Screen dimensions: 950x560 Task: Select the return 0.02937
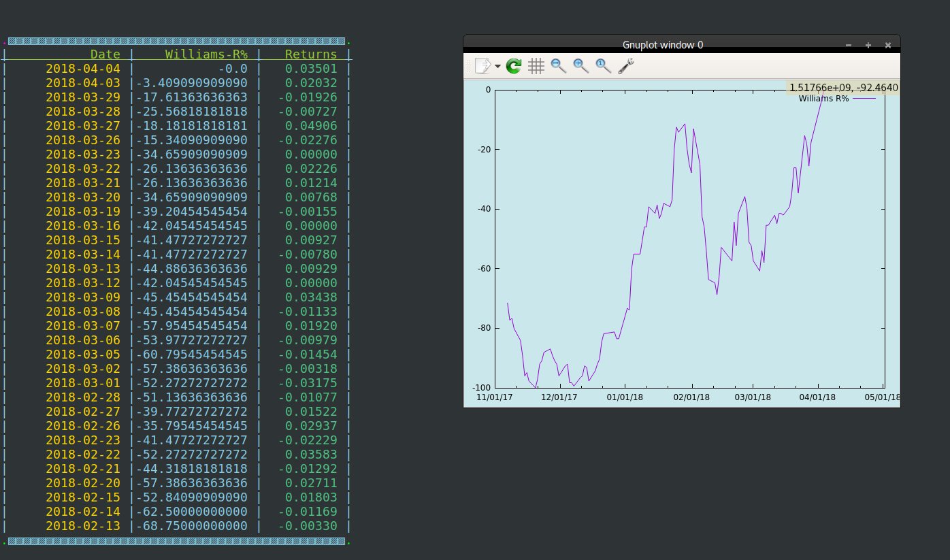[x=311, y=426]
